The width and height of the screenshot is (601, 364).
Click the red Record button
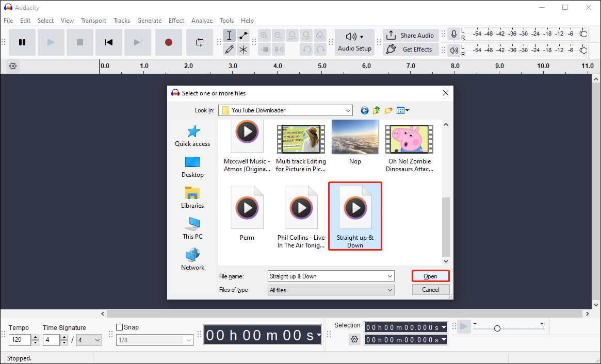[x=169, y=42]
